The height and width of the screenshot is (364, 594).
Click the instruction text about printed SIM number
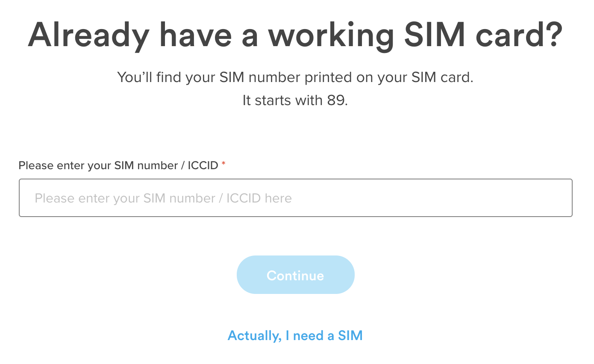(295, 77)
